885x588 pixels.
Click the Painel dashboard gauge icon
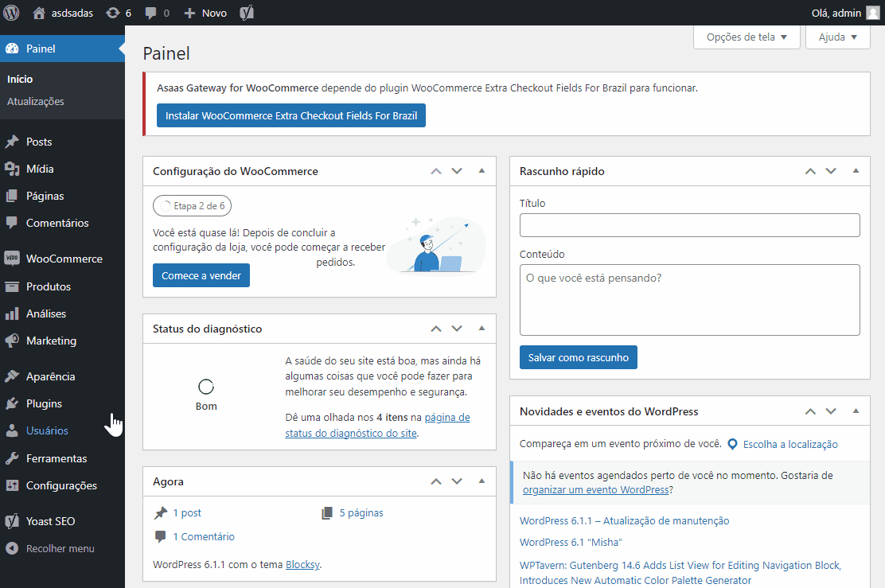click(x=12, y=49)
